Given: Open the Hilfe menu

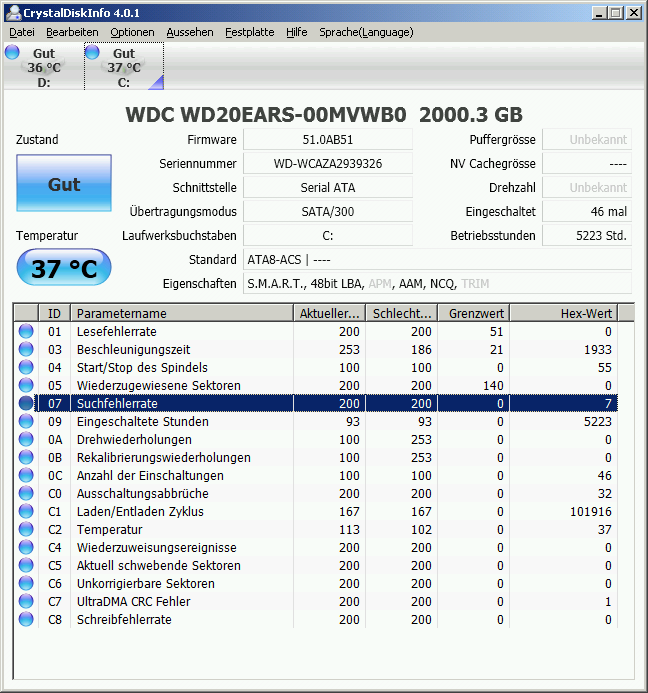Looking at the screenshot, I should 296,32.
